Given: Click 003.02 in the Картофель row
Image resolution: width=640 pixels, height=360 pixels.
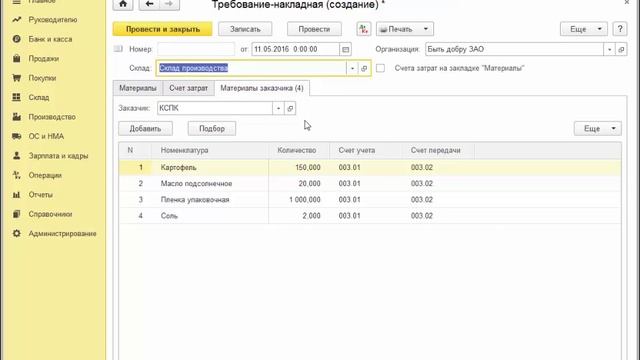Looking at the screenshot, I should click(422, 167).
